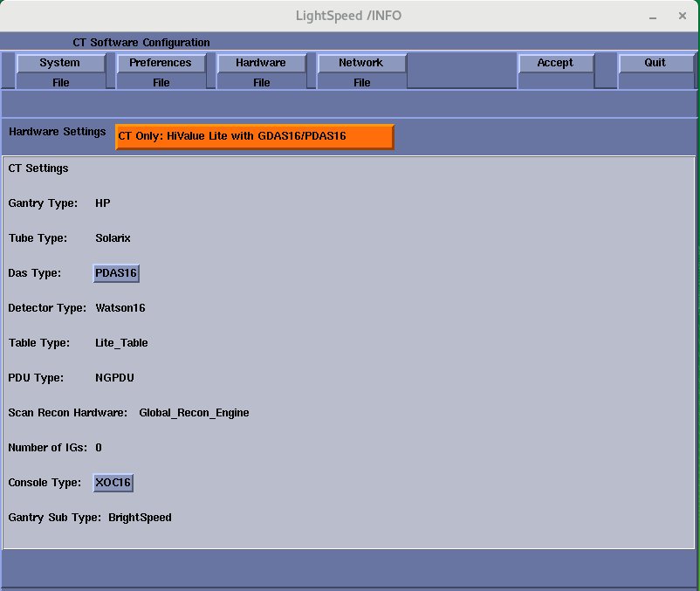
Task: Open the Network configuration section
Action: point(361,63)
